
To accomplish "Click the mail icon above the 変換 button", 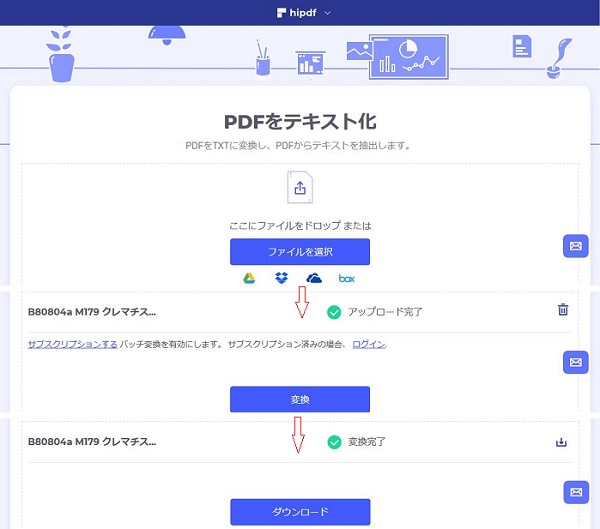I will tap(576, 362).
